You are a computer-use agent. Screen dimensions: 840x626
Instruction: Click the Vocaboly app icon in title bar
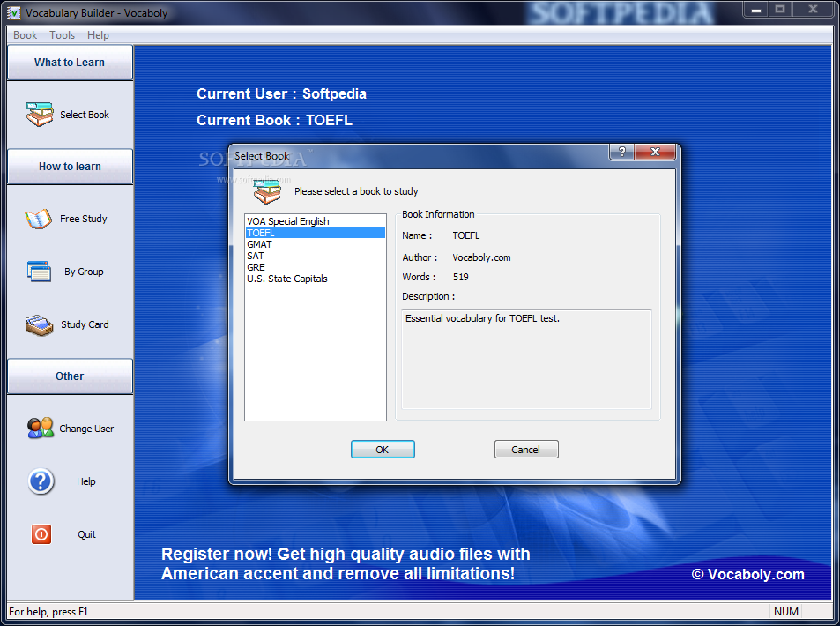(14, 13)
